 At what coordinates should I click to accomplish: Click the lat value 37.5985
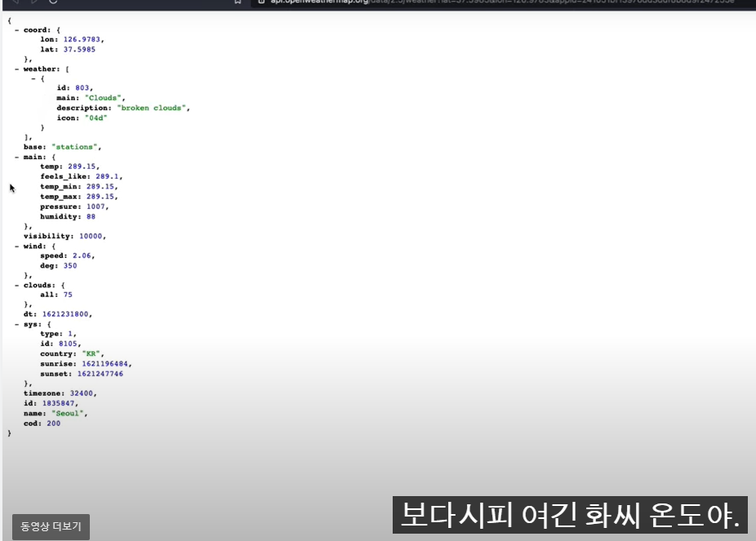[x=79, y=50]
